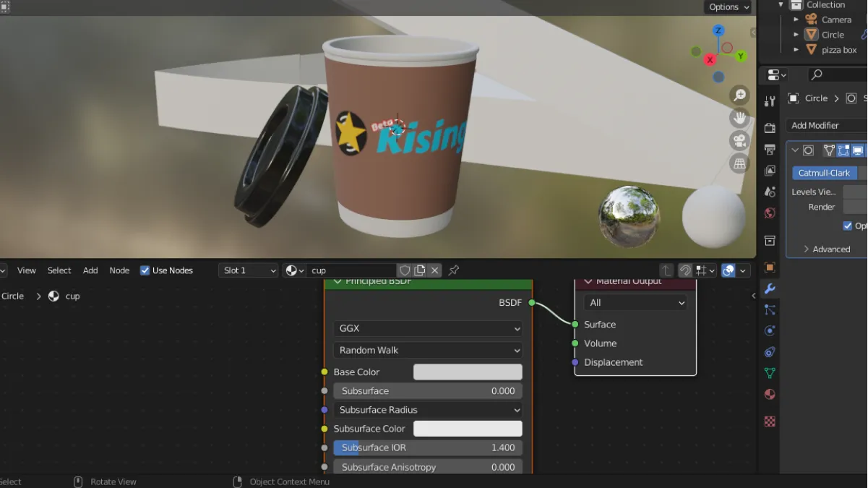Image resolution: width=868 pixels, height=488 pixels.
Task: Click the blue Z axis gizmo ball
Action: [x=718, y=30]
